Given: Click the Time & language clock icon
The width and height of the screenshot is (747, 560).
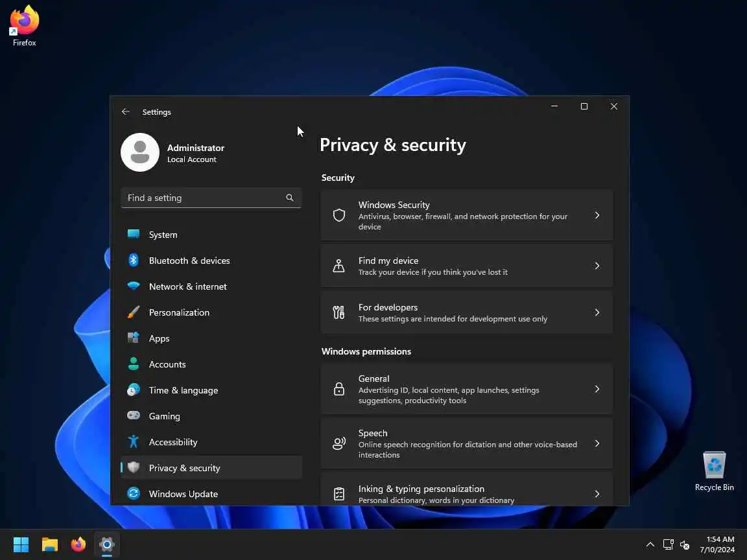Looking at the screenshot, I should [x=134, y=390].
